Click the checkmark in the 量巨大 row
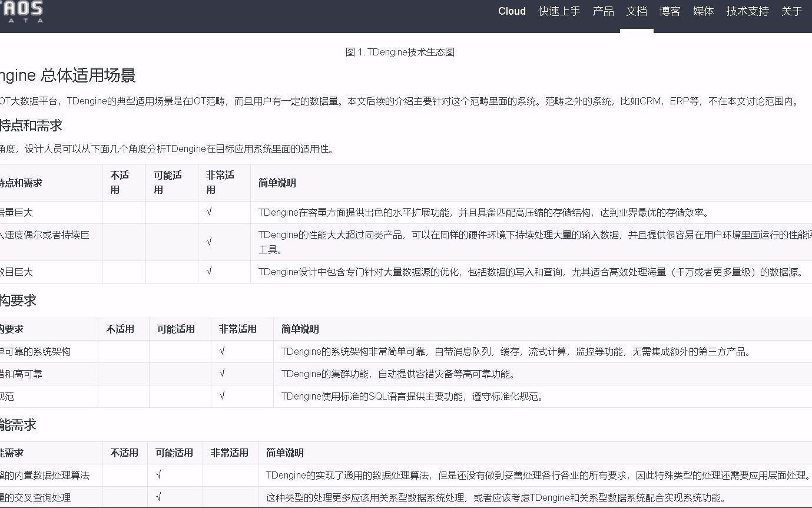 pos(209,212)
